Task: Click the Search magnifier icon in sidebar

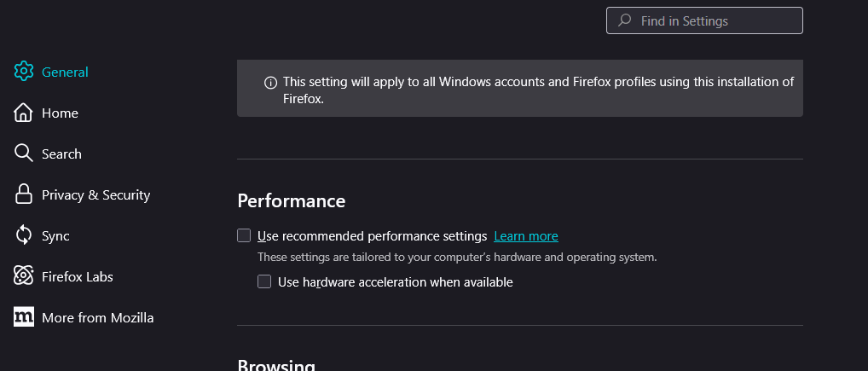Action: (x=24, y=154)
